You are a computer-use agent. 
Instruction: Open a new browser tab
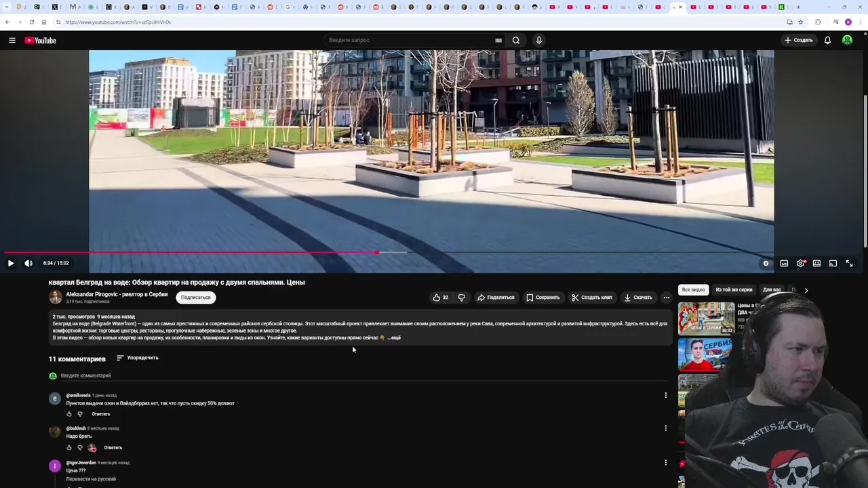798,7
